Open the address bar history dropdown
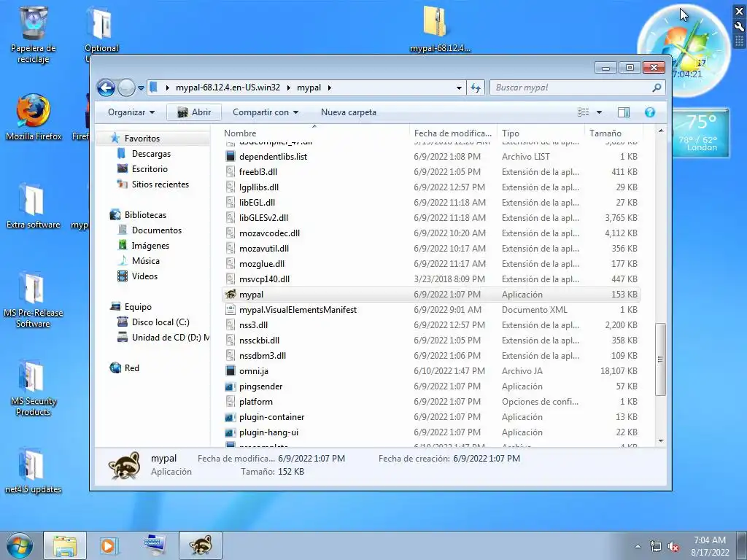 (x=459, y=87)
